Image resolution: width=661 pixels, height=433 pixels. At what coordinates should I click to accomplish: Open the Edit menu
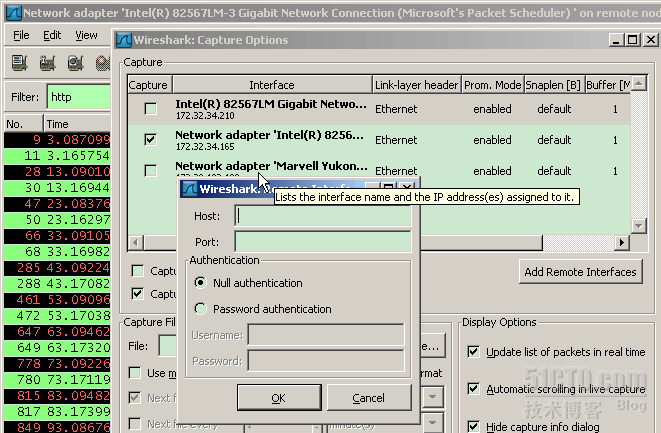point(52,35)
